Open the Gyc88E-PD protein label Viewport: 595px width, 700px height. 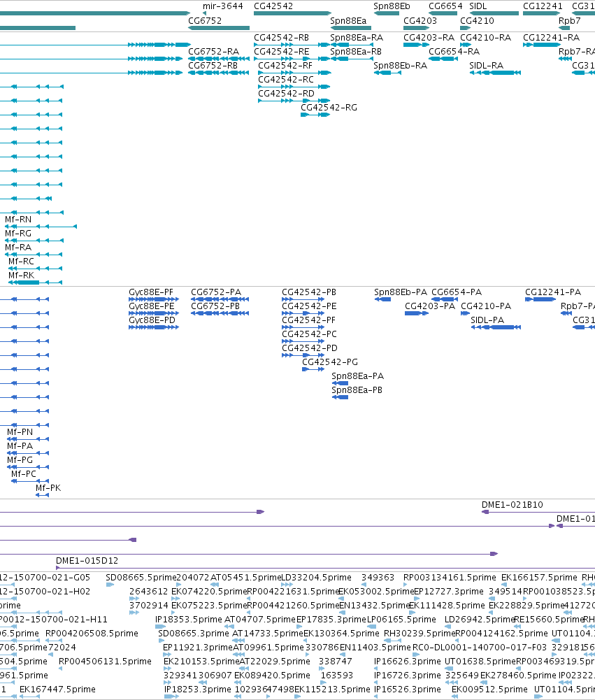152,320
